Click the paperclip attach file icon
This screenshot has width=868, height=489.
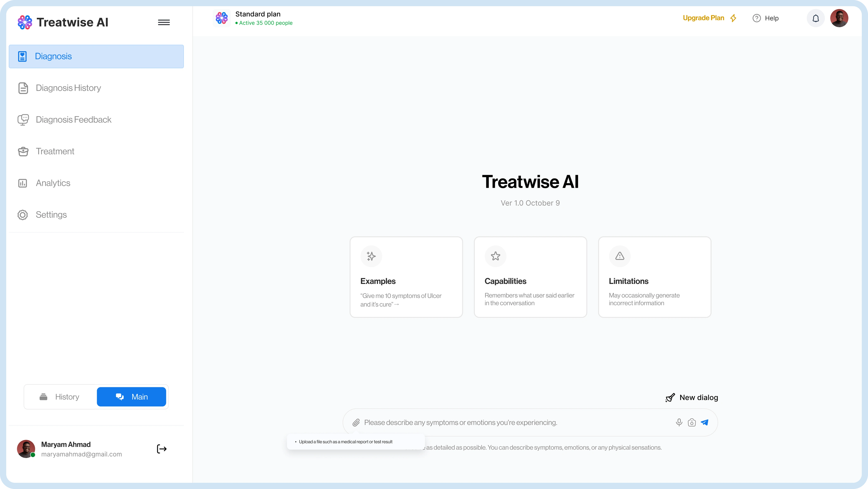pyautogui.click(x=356, y=423)
